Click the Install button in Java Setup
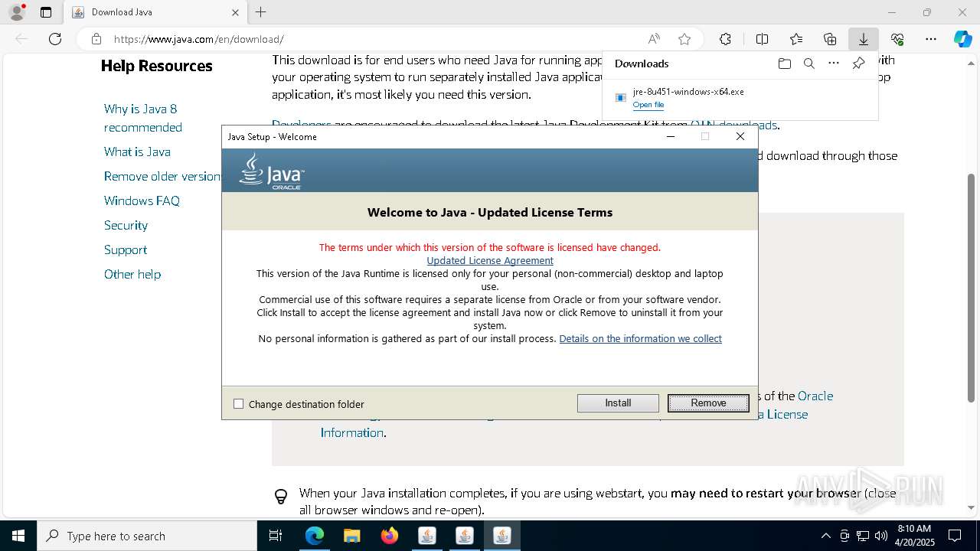This screenshot has height=551, width=980. (618, 403)
